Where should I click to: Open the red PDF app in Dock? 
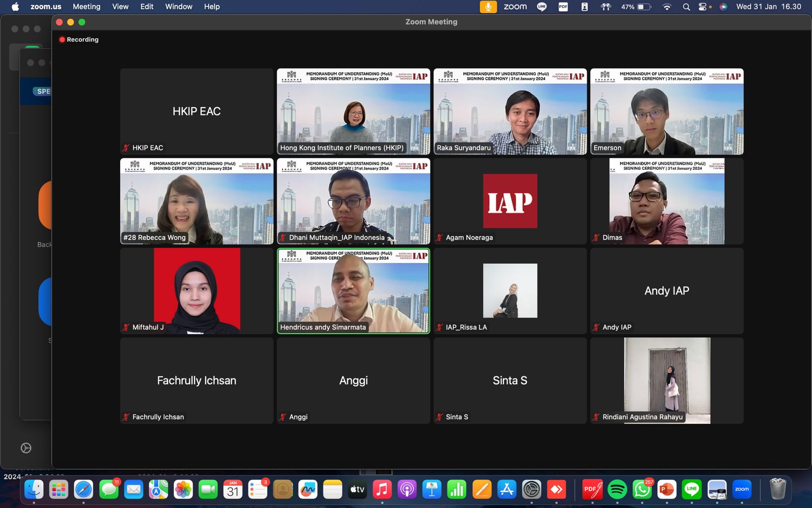[592, 490]
